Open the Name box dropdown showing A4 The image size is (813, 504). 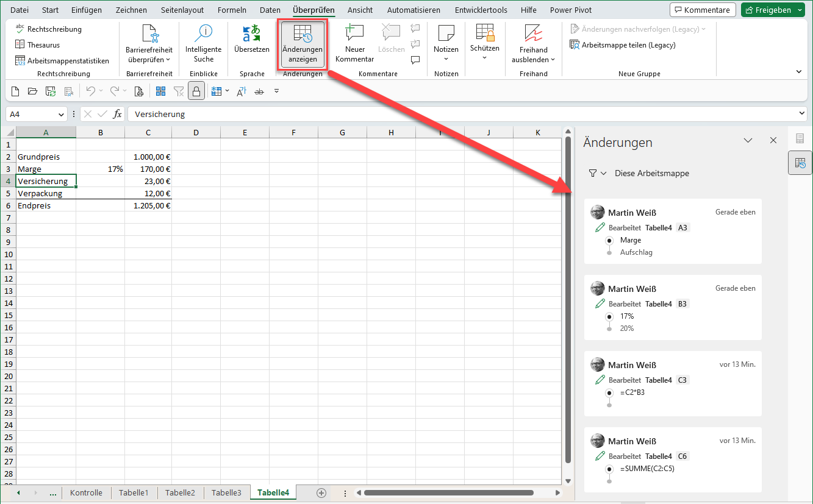click(x=61, y=114)
